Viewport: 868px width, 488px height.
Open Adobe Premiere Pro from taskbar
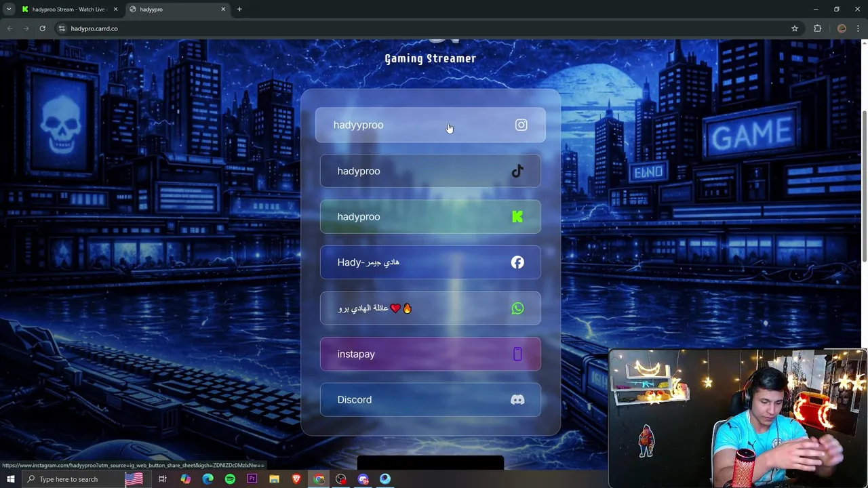click(x=252, y=479)
